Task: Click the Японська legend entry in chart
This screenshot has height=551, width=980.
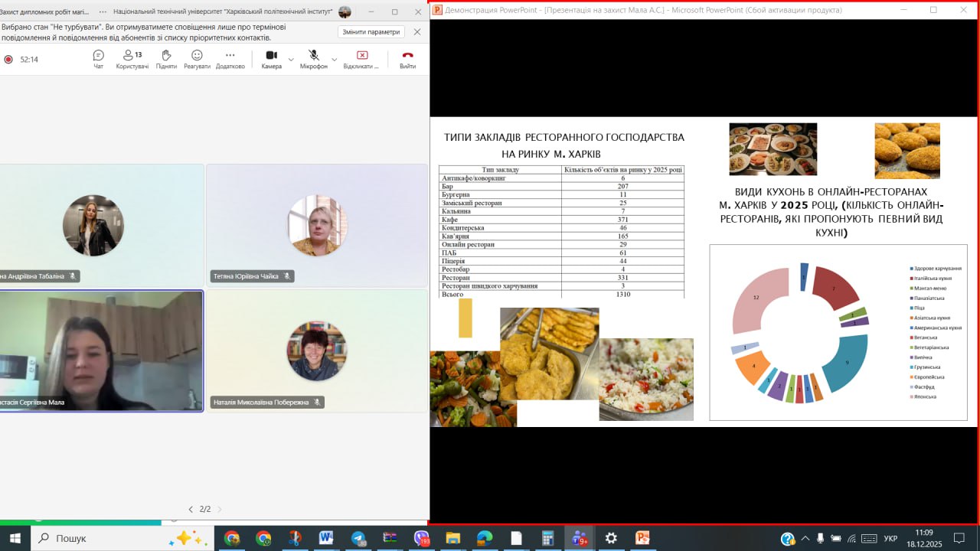Action: pyautogui.click(x=926, y=396)
